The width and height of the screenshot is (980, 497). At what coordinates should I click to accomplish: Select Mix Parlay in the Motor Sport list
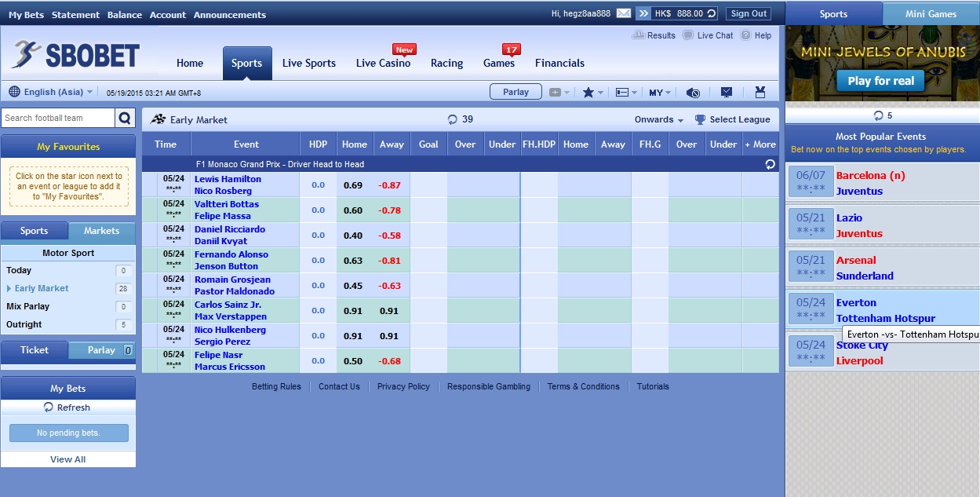click(67, 306)
